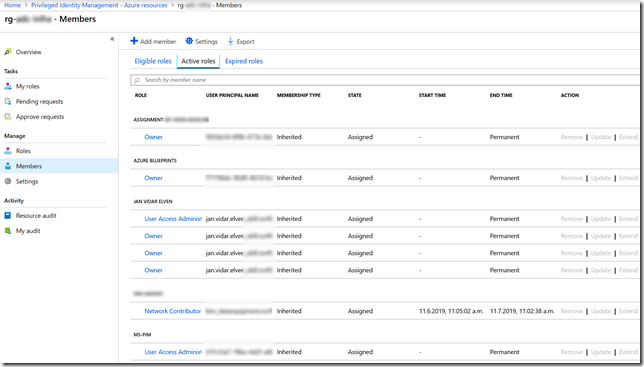Click Remove in the MS-PIM row
Image resolution: width=644 pixels, height=367 pixels.
pos(572,352)
